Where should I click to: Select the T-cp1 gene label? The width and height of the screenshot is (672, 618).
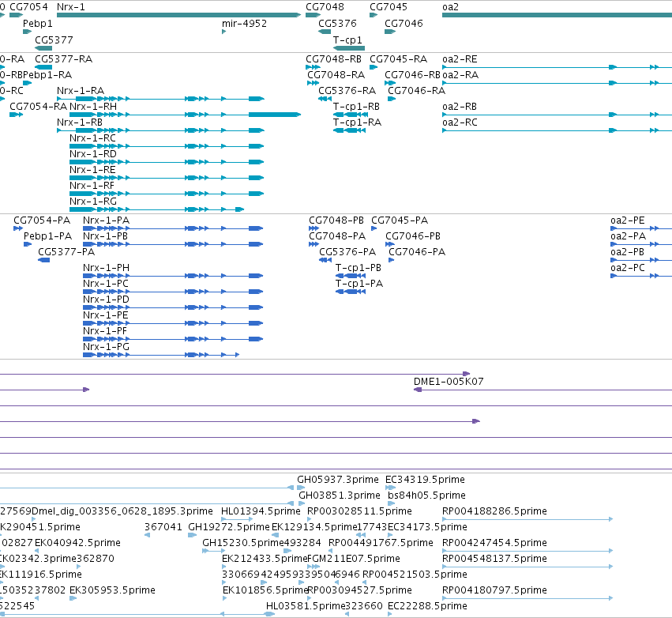(347, 40)
